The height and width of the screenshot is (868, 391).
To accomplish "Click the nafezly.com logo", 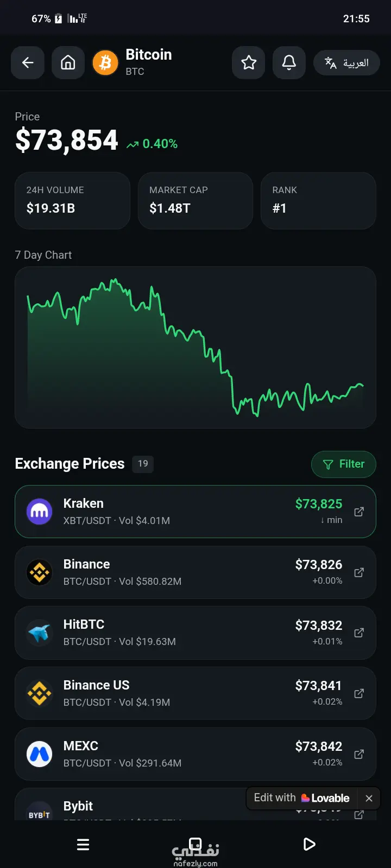I will (x=195, y=852).
